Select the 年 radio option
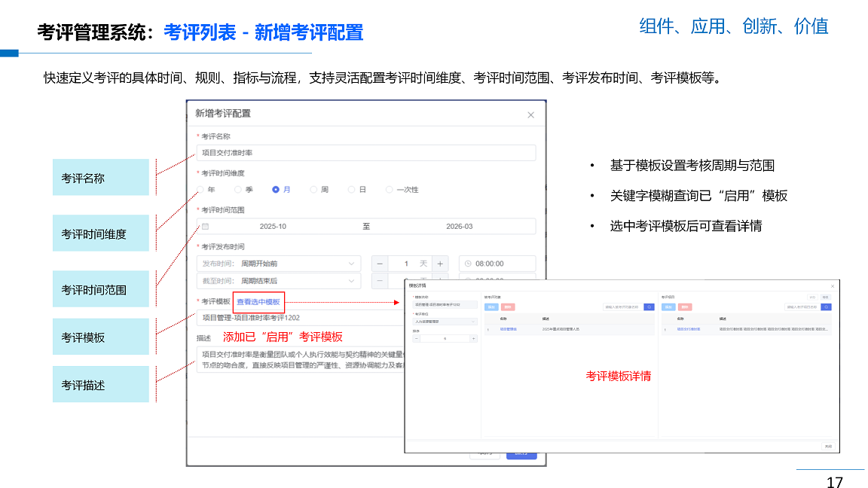Screen dimensions: 868x488 click(200, 190)
